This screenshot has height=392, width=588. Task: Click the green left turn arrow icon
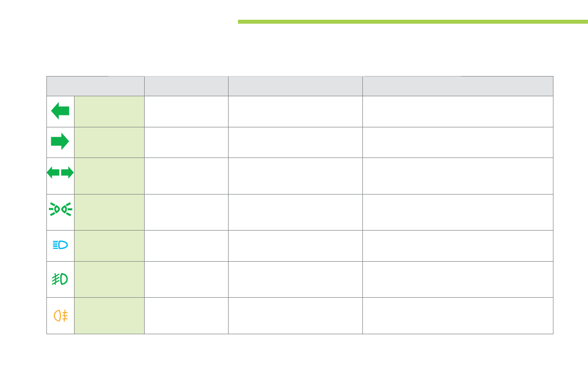[x=60, y=111]
